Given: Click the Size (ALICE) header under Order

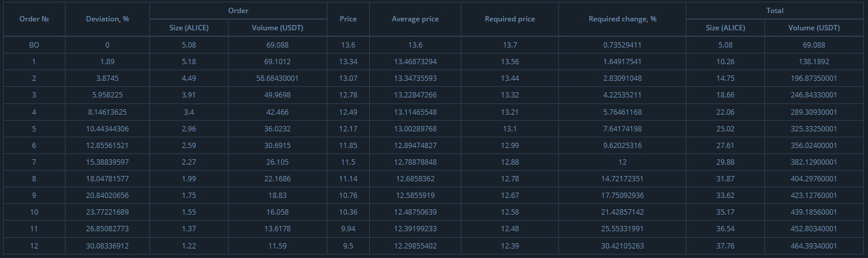Looking at the screenshot, I should click(x=189, y=28).
